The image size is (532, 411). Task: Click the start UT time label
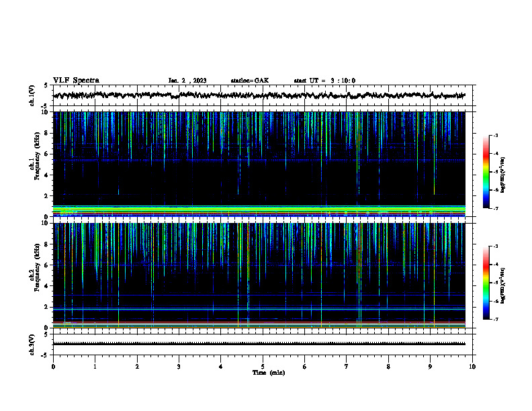(324, 81)
